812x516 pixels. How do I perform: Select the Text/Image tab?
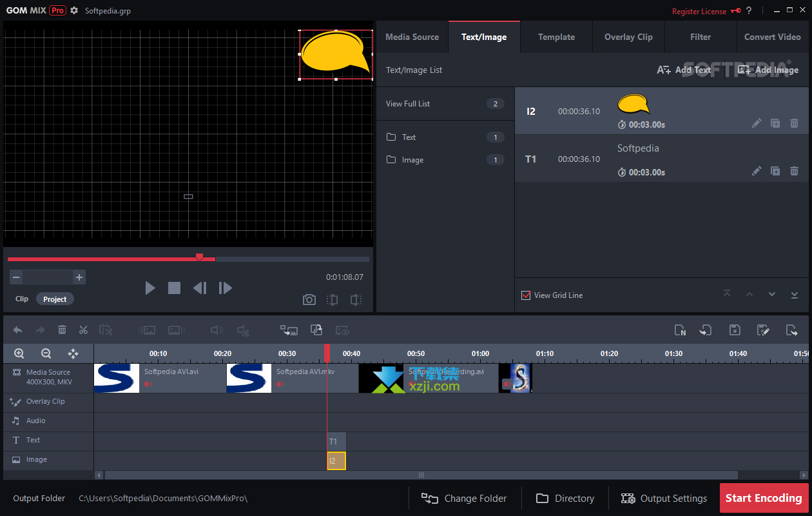tap(484, 37)
